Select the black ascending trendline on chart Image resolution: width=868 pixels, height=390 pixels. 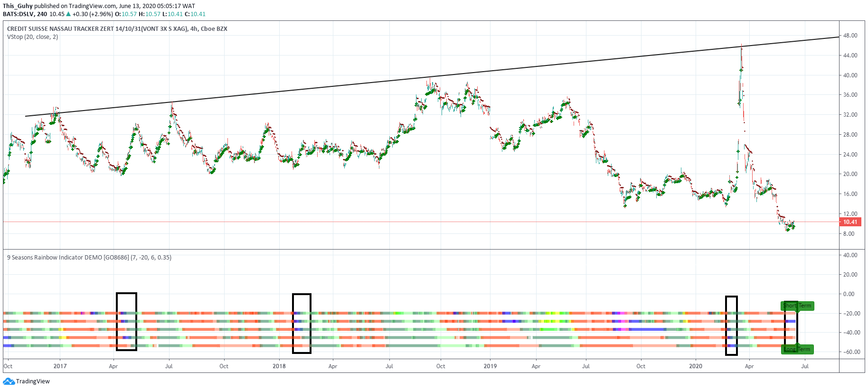pyautogui.click(x=432, y=77)
